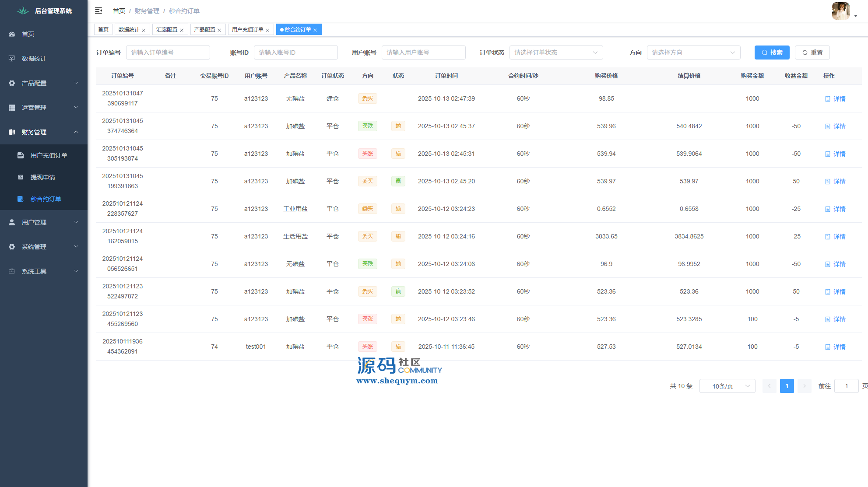Open the 方向 direction dropdown

[x=693, y=53]
